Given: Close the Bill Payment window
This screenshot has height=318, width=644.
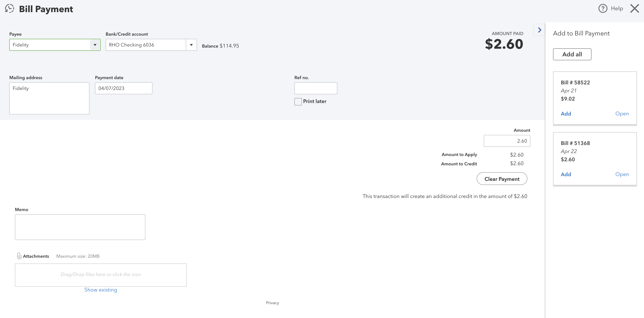Looking at the screenshot, I should 634,9.
